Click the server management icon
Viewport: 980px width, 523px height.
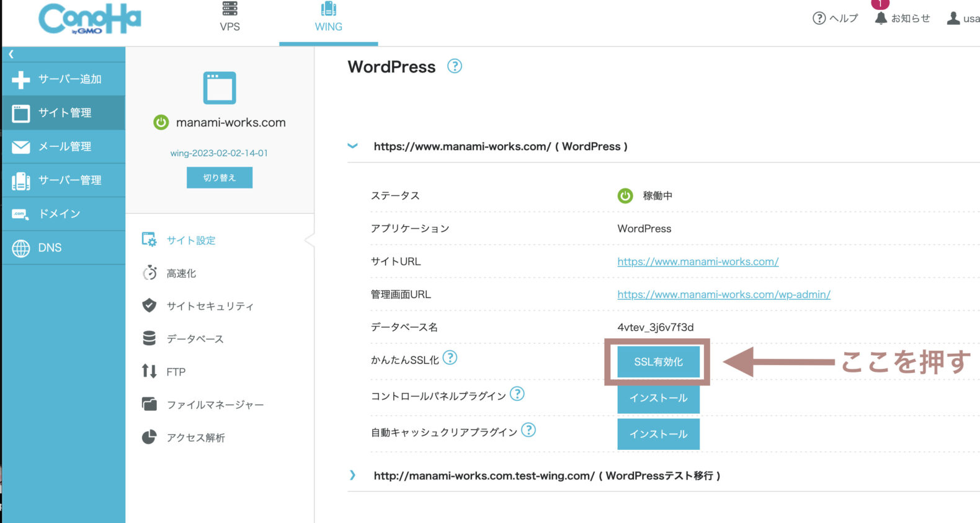click(x=20, y=181)
